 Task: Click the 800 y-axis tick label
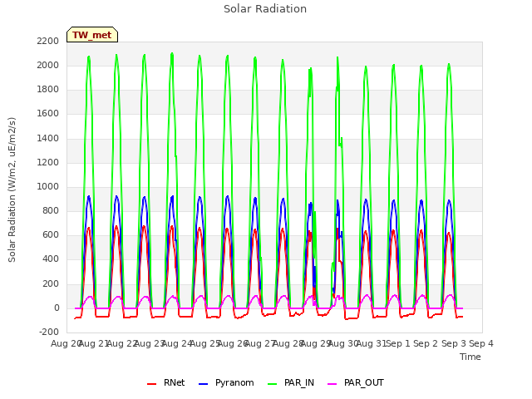click(51, 210)
